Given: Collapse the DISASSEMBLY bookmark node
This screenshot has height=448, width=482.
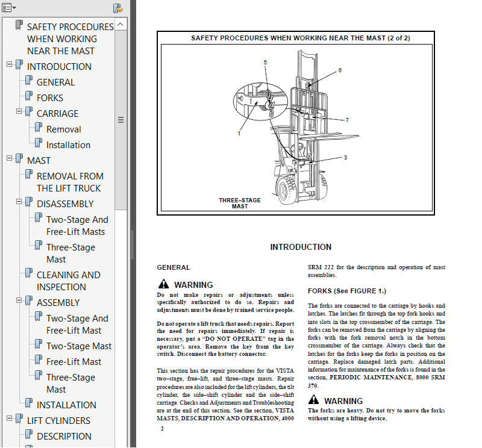Looking at the screenshot, I should [x=19, y=202].
